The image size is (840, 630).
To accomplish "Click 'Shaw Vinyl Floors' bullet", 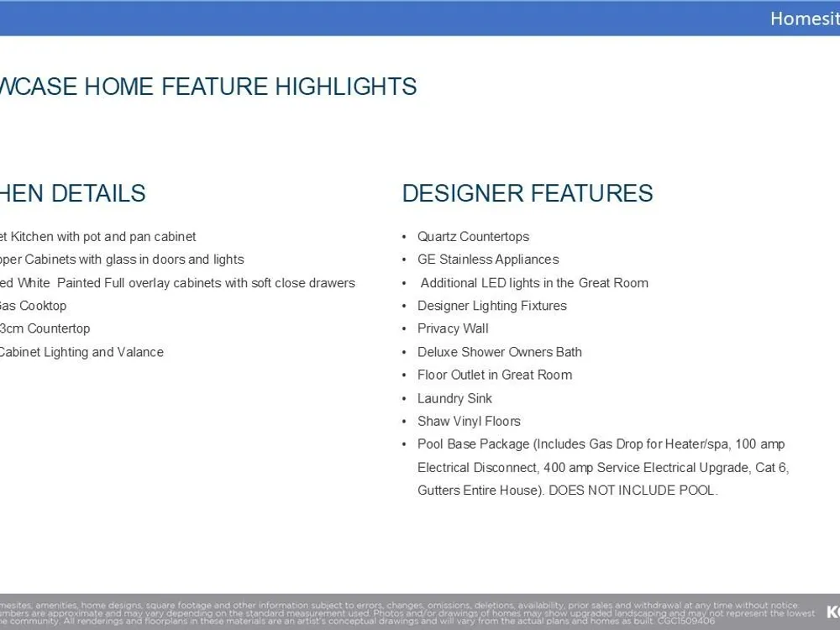I will (469, 421).
